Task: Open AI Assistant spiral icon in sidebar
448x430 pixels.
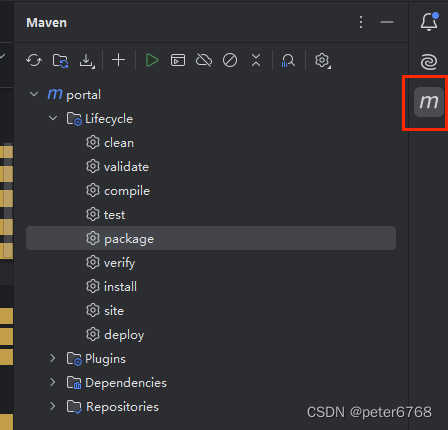Action: [429, 62]
